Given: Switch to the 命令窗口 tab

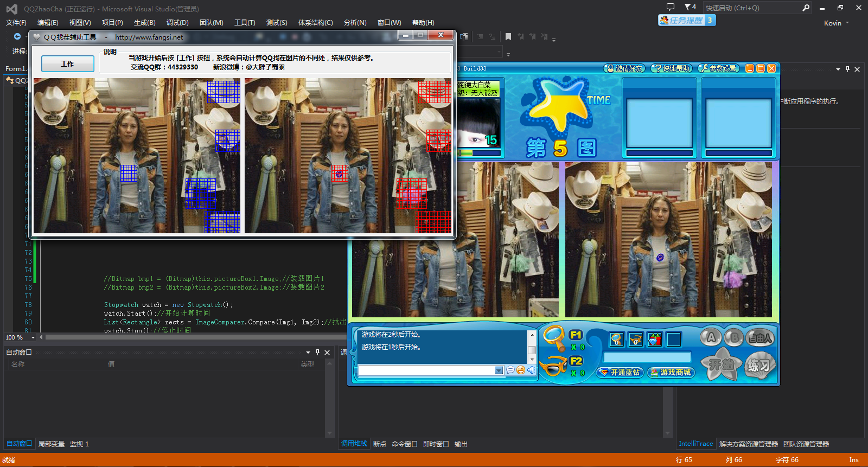Looking at the screenshot, I should coord(405,444).
